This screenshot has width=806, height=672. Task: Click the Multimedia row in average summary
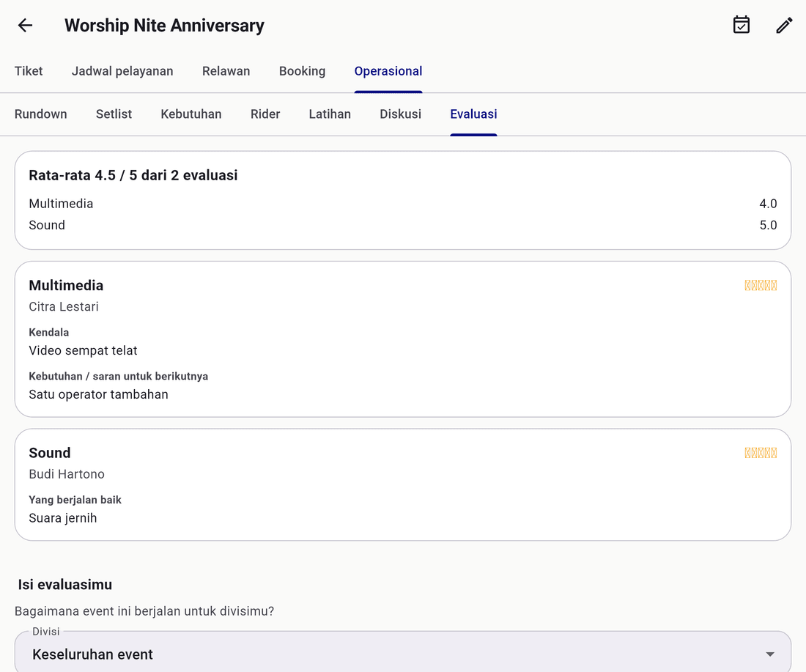(x=403, y=204)
